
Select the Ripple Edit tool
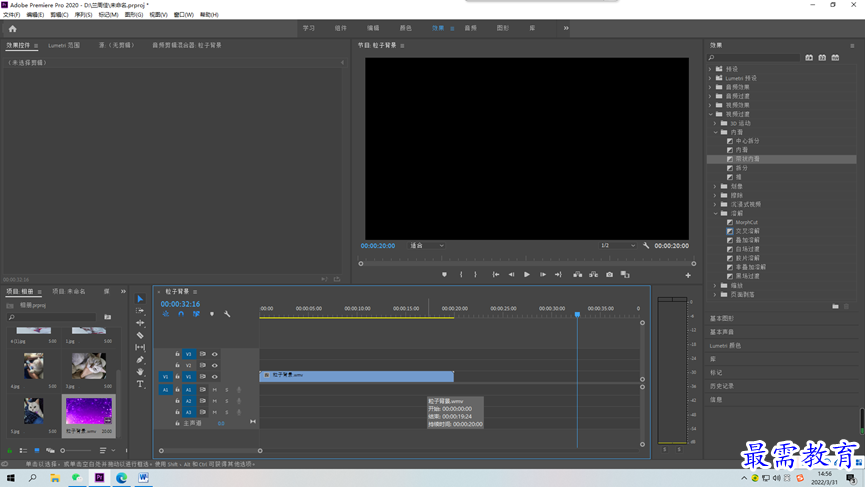(x=140, y=323)
